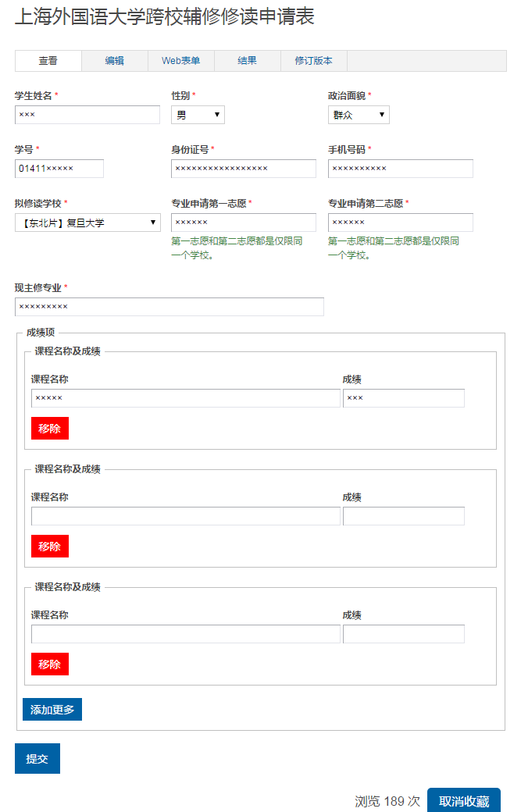Screen dimensions: 521x812
Task: Click the 取消收藏 button
Action: click(x=463, y=801)
